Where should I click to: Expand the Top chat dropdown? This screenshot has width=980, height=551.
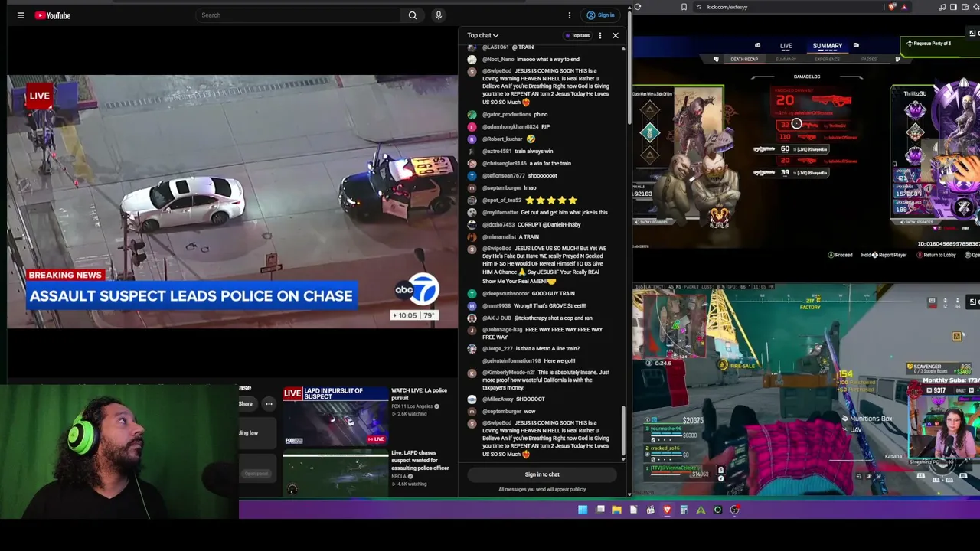tap(483, 35)
